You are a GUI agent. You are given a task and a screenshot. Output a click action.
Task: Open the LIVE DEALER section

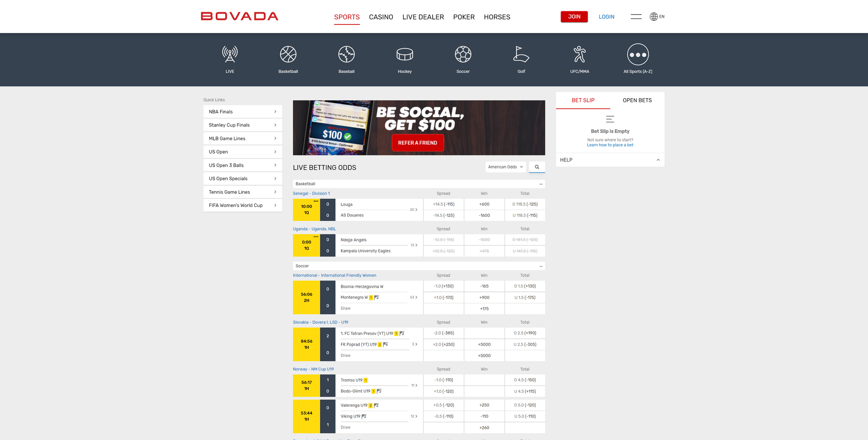click(x=423, y=17)
